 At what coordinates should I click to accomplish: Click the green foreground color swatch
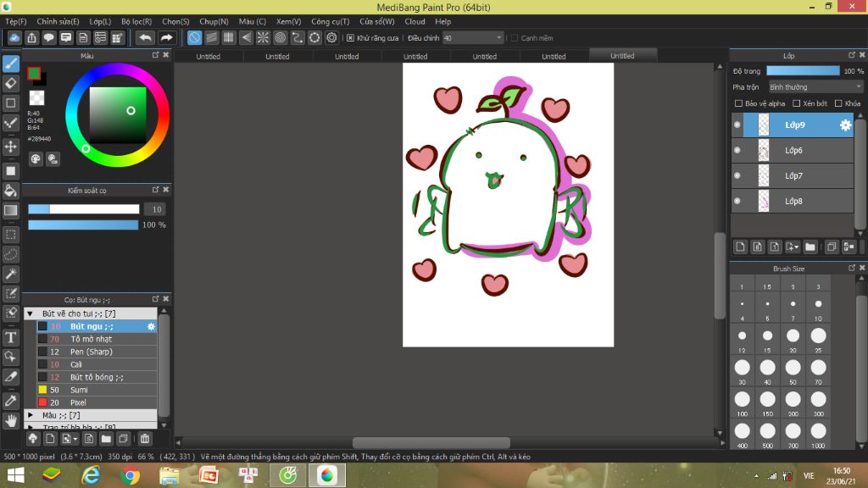[x=34, y=73]
